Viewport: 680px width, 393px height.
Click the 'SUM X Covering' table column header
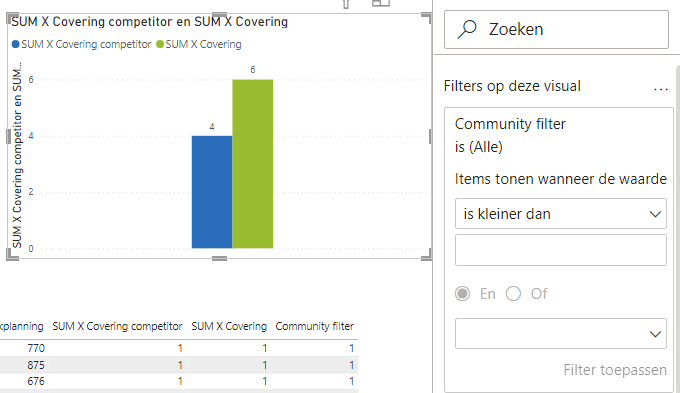click(x=229, y=326)
